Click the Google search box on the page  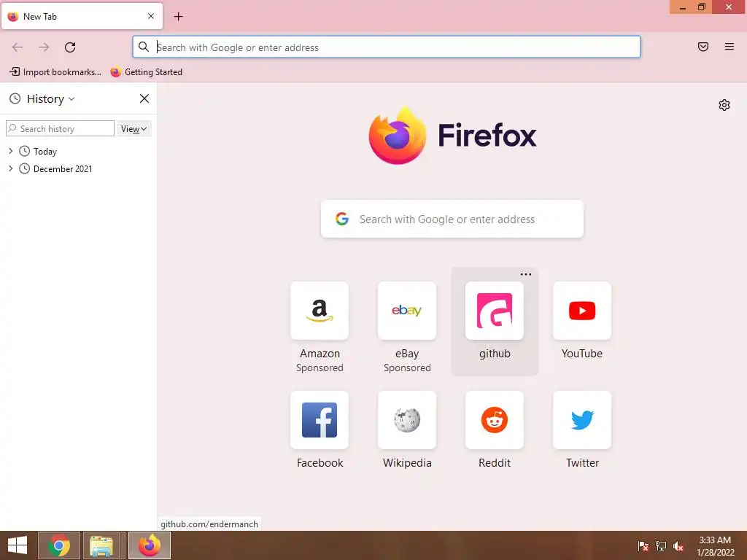pos(452,219)
